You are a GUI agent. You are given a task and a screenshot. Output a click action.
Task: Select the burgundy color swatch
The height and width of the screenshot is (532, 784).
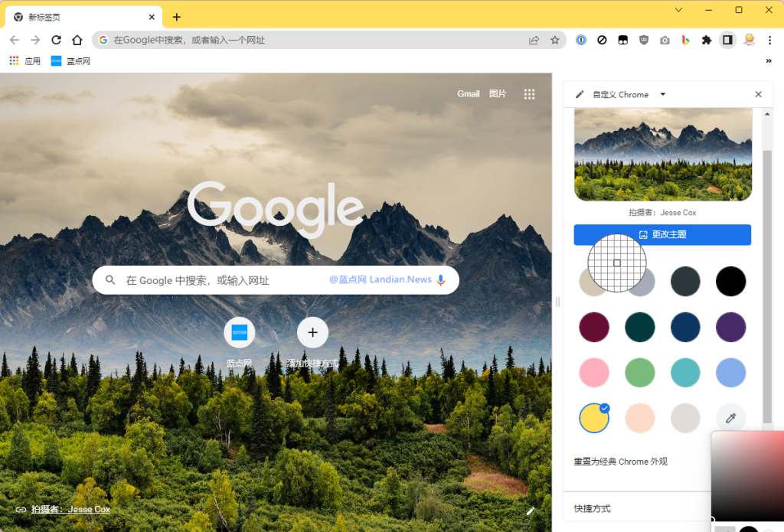[x=594, y=327]
